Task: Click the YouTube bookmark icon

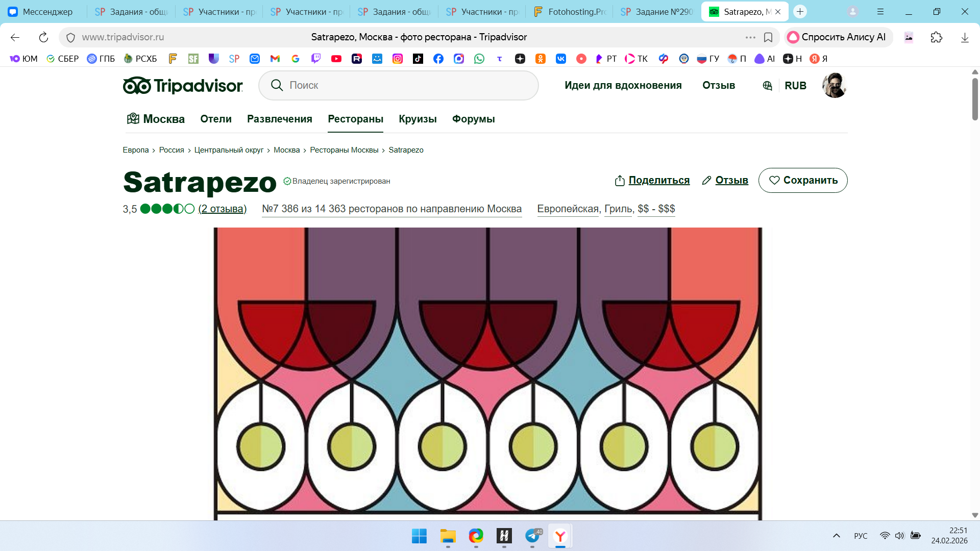Action: [336, 59]
